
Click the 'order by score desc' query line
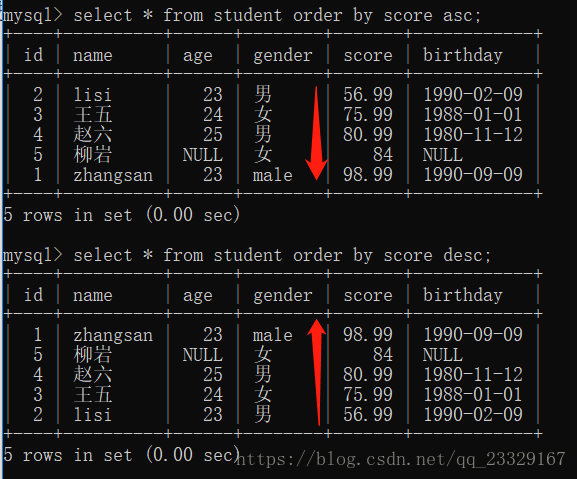[x=247, y=256]
